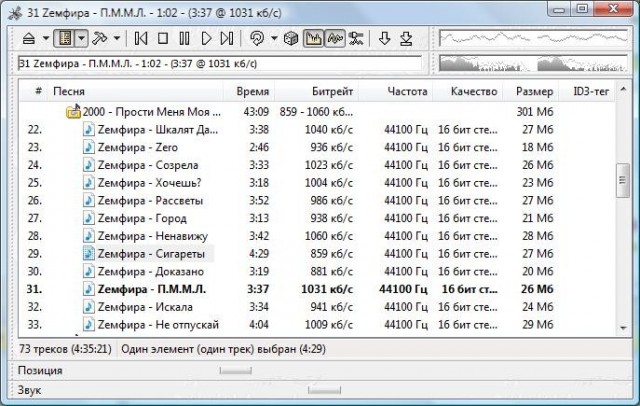Click note icon beside П.М.М.Л. track

(x=89, y=289)
